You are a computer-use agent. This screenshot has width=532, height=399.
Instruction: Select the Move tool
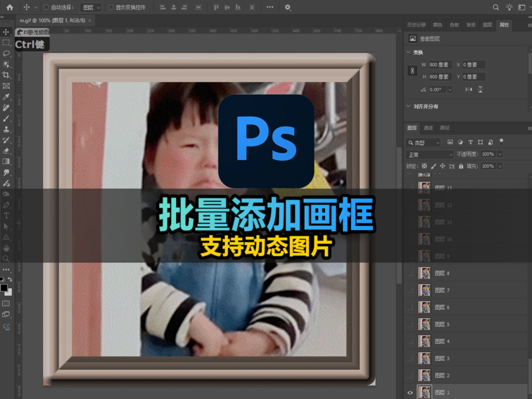click(6, 32)
